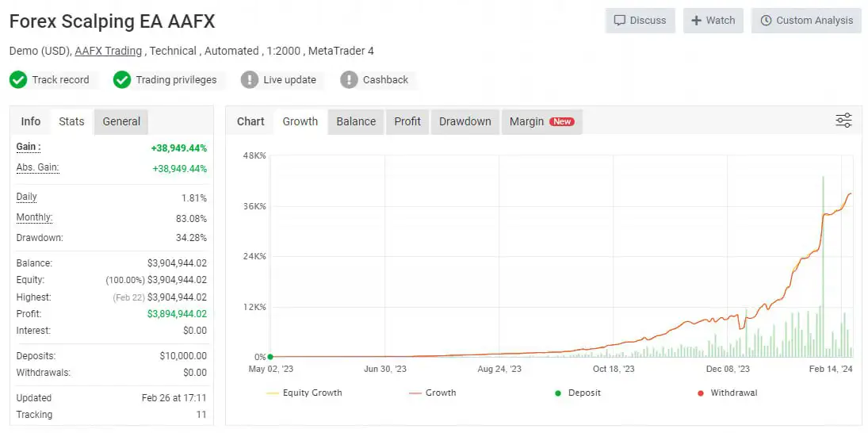The height and width of the screenshot is (433, 868).
Task: Switch to the Stats tab
Action: coord(71,121)
